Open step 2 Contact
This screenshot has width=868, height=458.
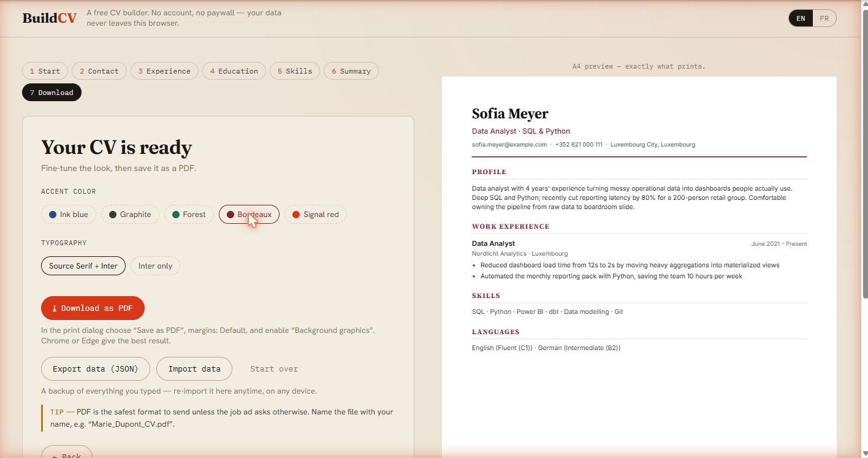[99, 71]
